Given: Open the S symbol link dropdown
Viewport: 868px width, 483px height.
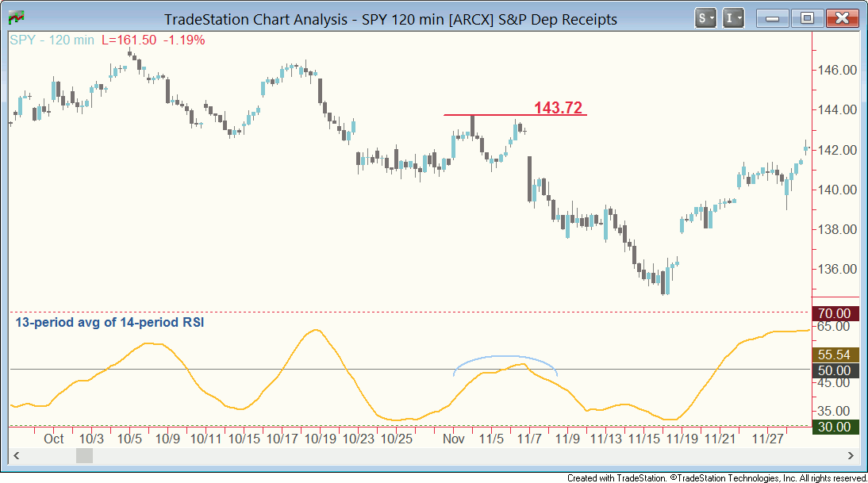Looking at the screenshot, I should [705, 17].
